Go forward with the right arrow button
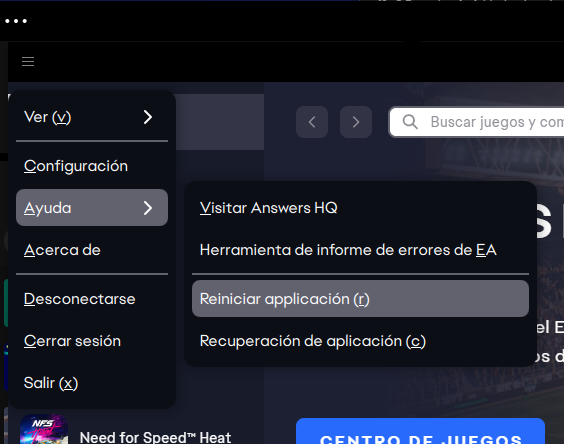Image resolution: width=564 pixels, height=444 pixels. (356, 122)
